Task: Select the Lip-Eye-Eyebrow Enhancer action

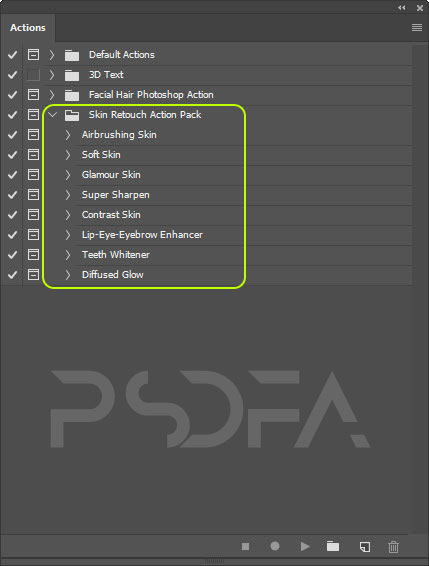Action: point(142,235)
